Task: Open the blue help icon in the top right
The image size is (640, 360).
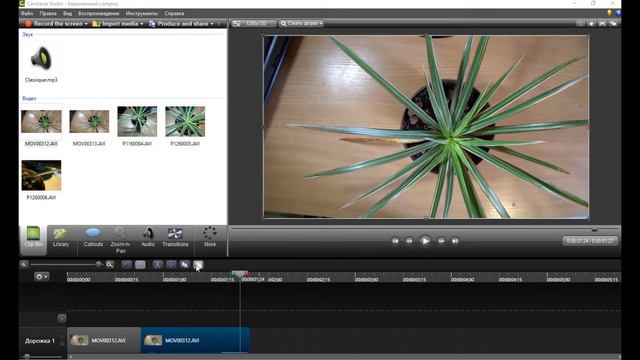Action: coord(618,13)
